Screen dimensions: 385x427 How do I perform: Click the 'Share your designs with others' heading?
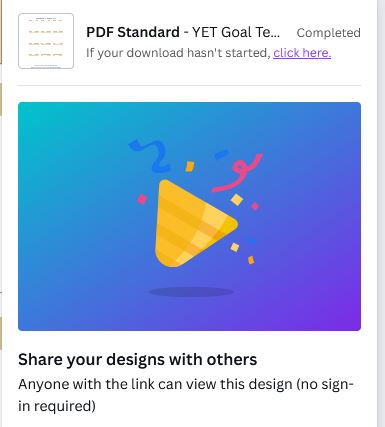tap(138, 359)
